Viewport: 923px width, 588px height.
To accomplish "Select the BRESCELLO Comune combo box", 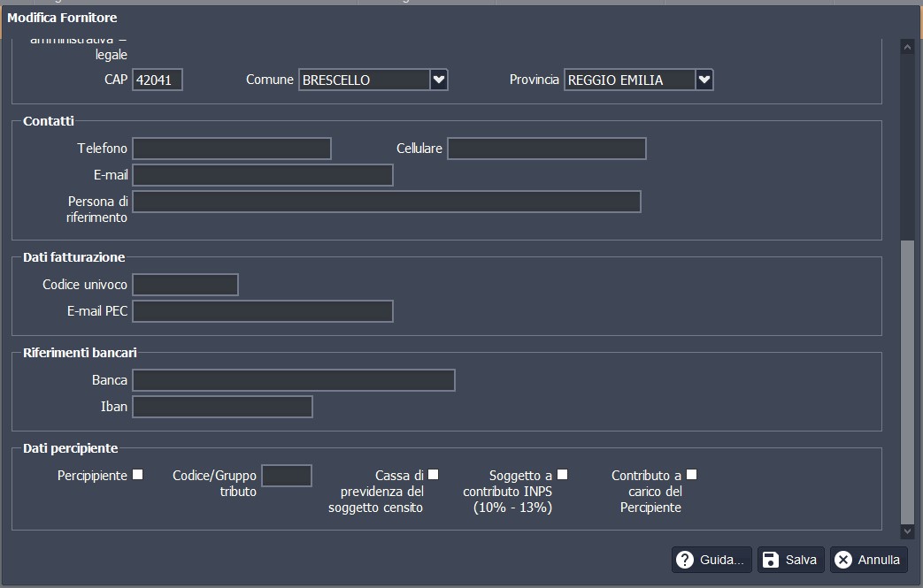I will (364, 80).
